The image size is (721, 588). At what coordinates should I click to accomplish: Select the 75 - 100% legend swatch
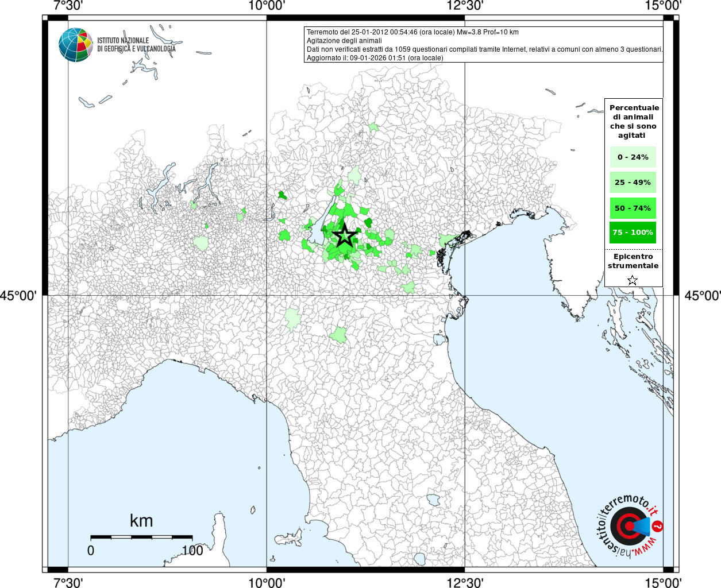(x=633, y=233)
